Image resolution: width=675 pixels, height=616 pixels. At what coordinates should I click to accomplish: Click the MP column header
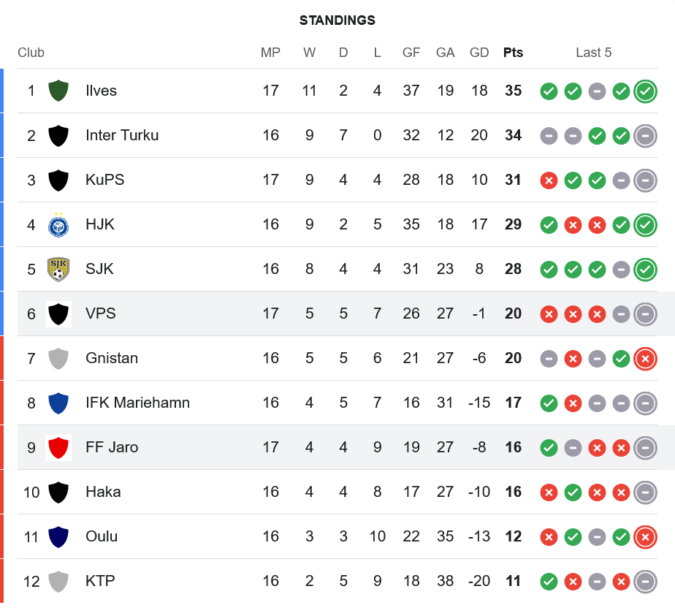[x=270, y=53]
